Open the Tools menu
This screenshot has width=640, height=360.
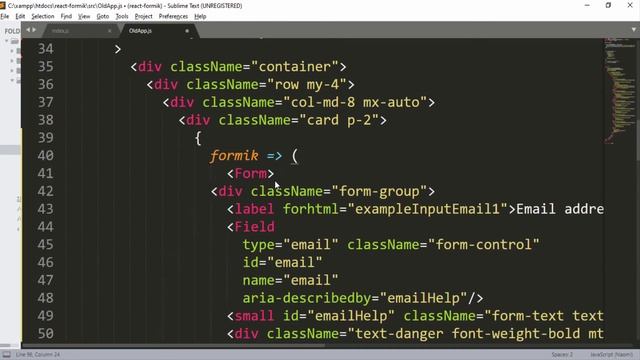[122, 16]
